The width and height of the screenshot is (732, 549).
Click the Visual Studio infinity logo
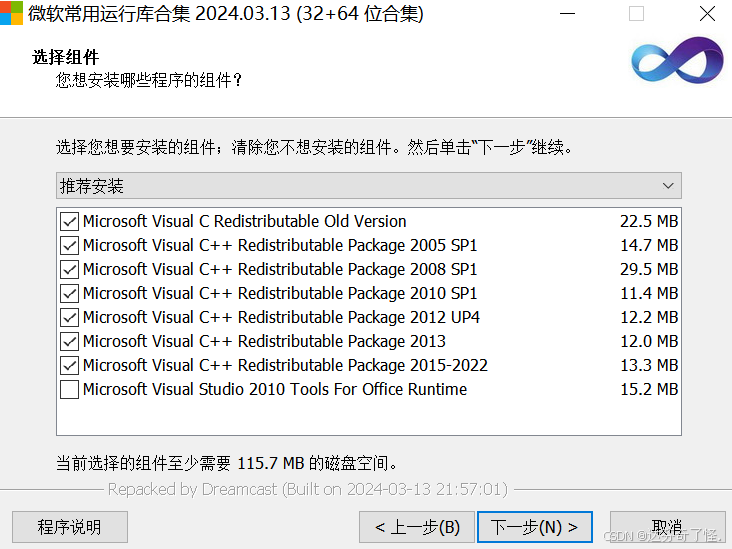677,60
